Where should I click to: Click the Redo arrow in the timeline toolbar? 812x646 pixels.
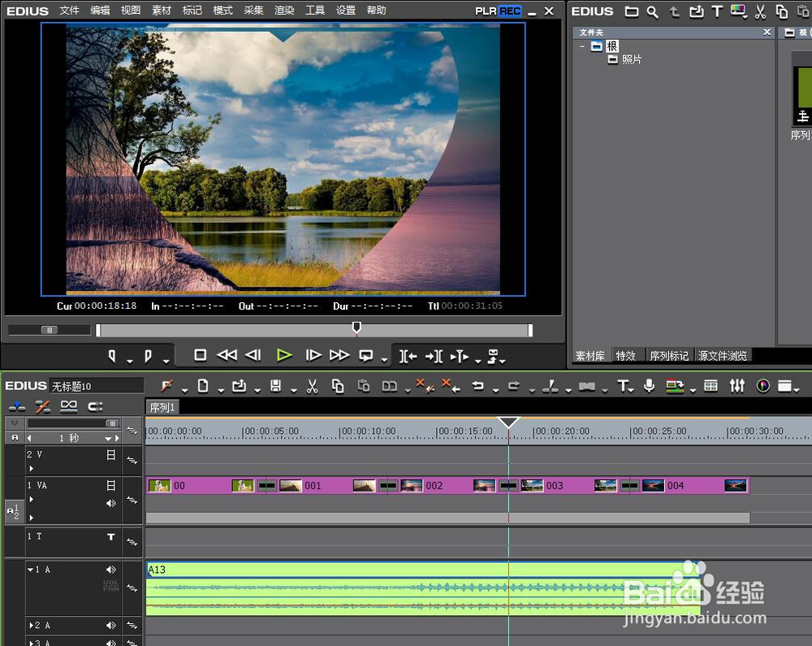(514, 386)
